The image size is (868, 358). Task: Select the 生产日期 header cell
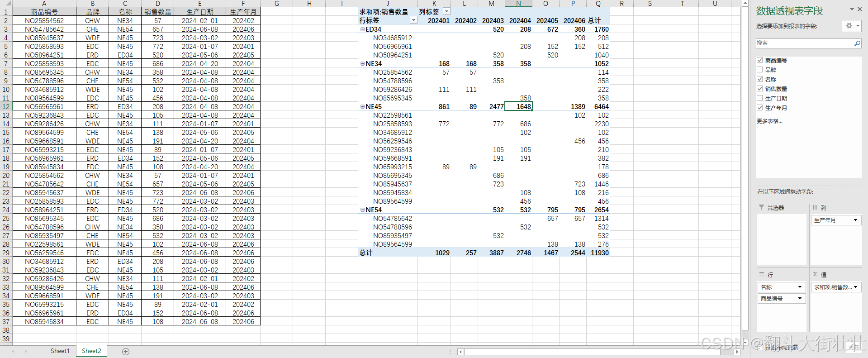point(200,12)
